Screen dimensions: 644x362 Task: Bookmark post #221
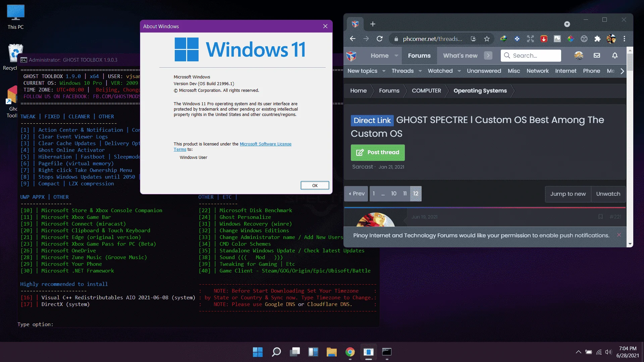tap(600, 217)
